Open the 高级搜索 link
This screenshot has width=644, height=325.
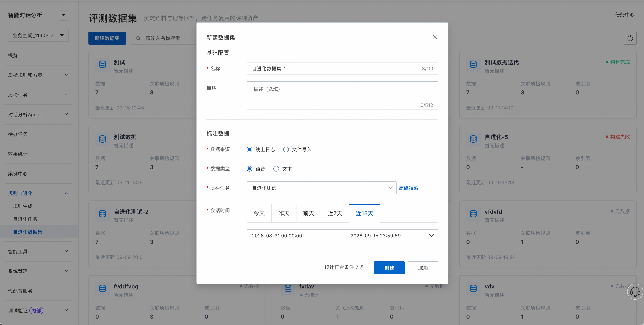coord(408,188)
